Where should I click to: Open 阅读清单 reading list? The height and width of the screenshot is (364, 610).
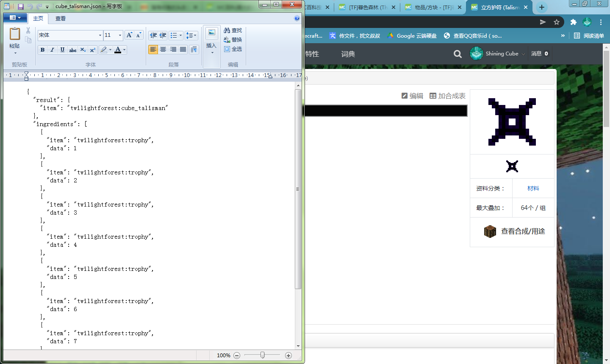(x=589, y=36)
